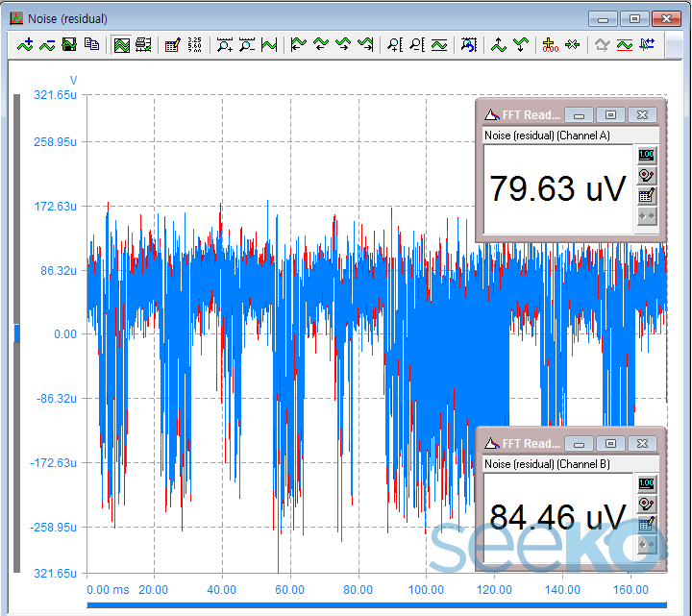
Task: Click the Noise (residual) window title bar
Action: tap(288, 18)
